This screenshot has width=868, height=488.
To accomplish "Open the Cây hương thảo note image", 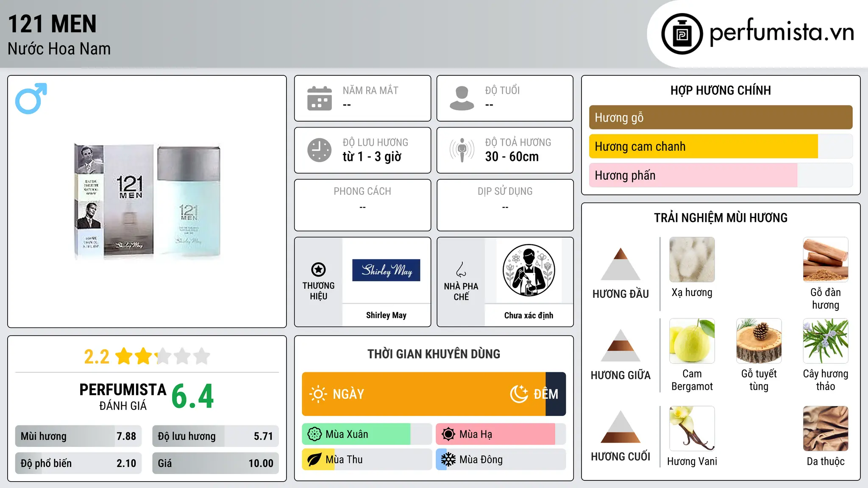I will coord(826,341).
